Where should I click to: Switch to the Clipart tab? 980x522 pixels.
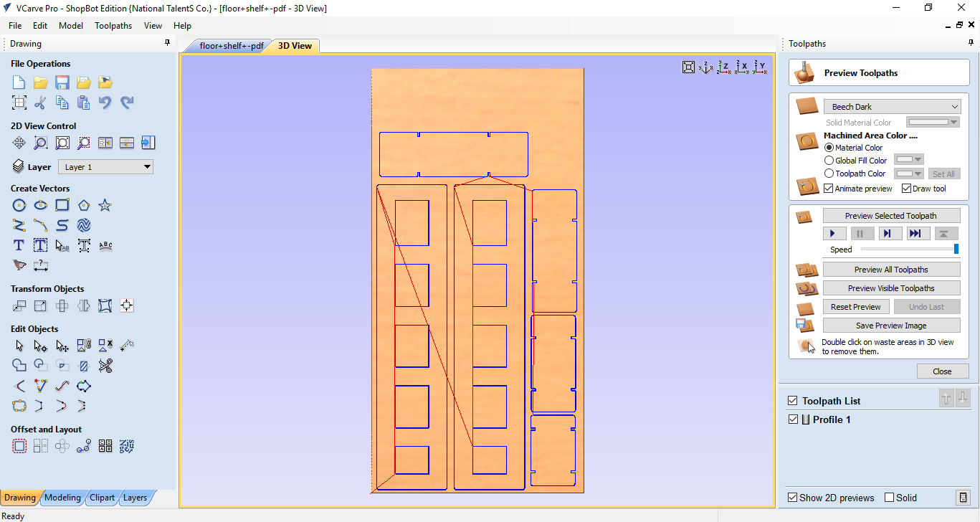point(103,498)
